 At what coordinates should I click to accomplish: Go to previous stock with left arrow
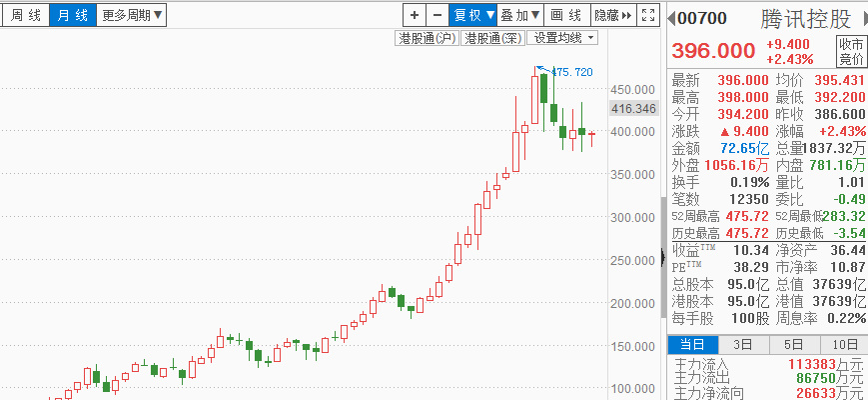click(671, 18)
